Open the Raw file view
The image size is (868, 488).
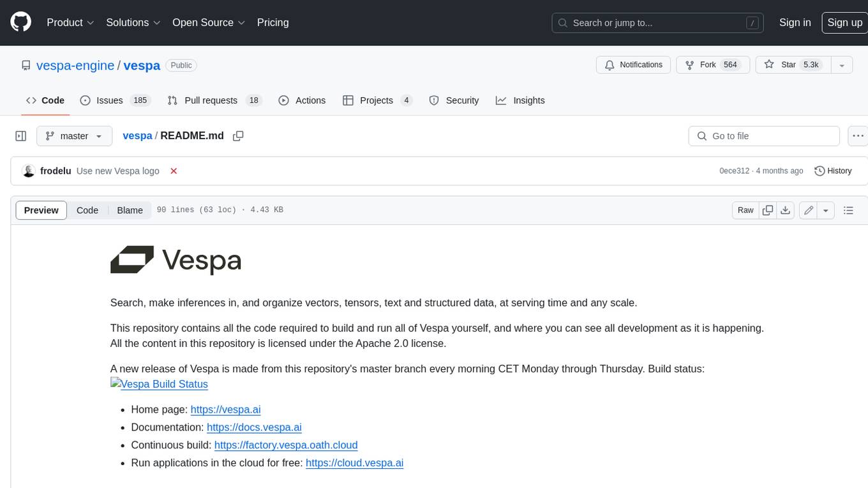pos(745,210)
